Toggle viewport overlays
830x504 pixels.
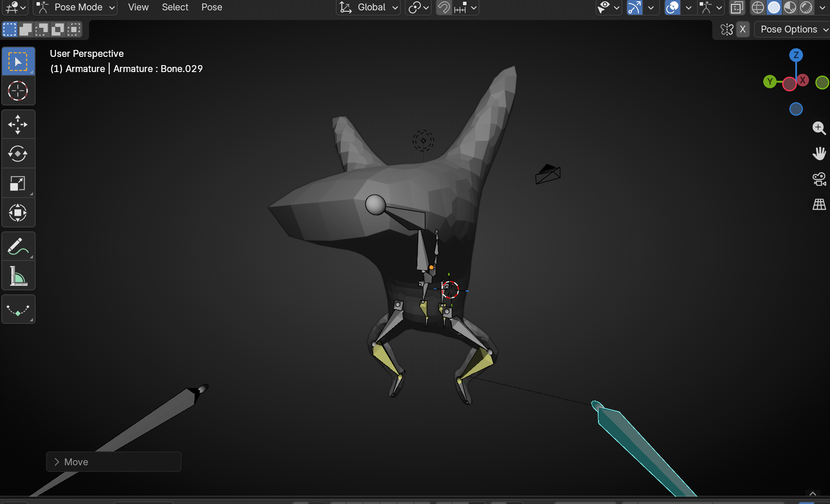click(x=672, y=7)
